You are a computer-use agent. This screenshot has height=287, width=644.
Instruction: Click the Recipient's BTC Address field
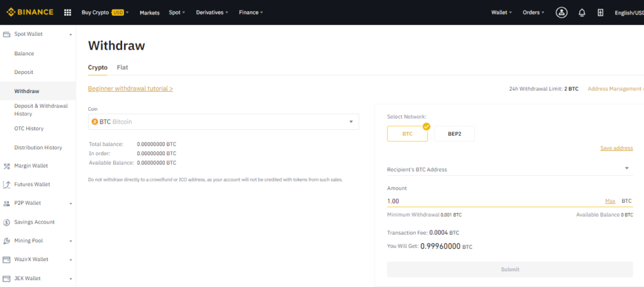point(509,169)
